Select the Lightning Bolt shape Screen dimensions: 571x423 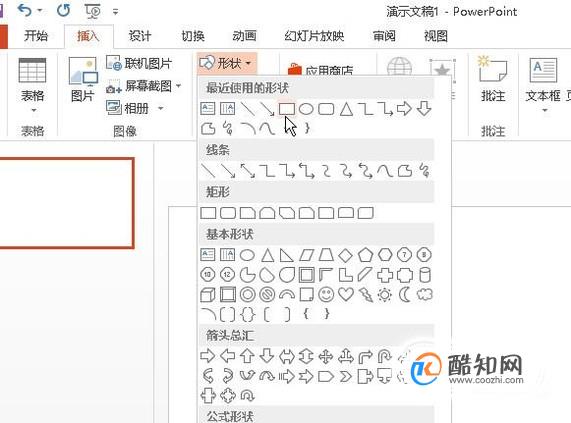click(365, 294)
